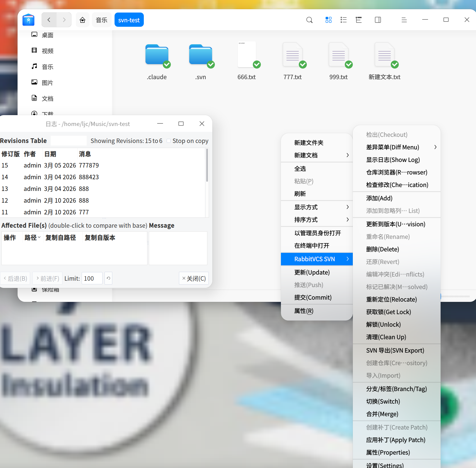Screen dimensions: 476x468
Task: Open the .claude folder
Action: pyautogui.click(x=157, y=61)
